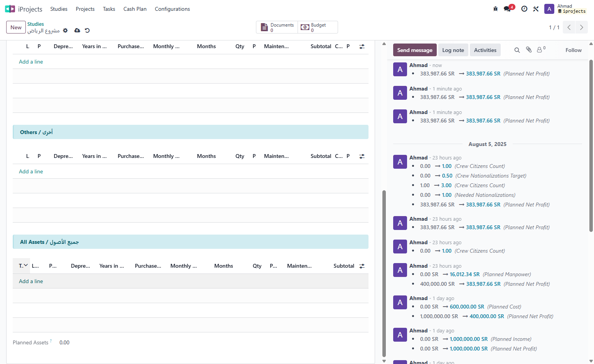Open the Budget smart button
This screenshot has height=364, width=594.
pos(318,27)
